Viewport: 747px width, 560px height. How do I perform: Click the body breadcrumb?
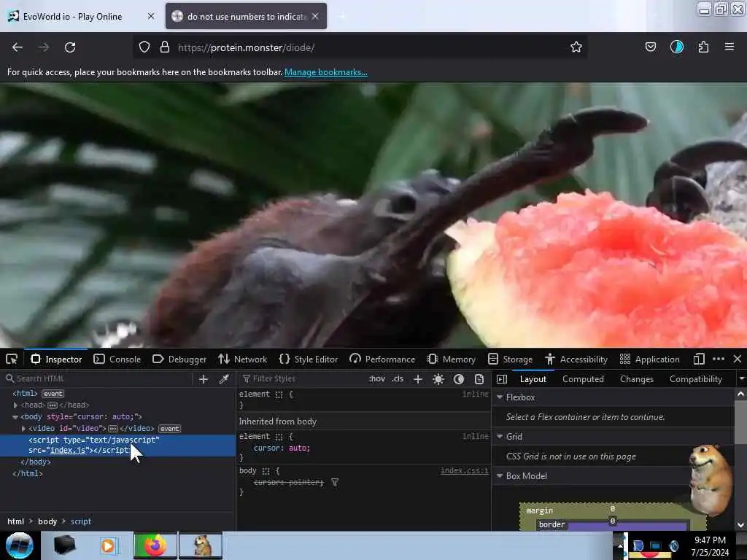point(47,521)
